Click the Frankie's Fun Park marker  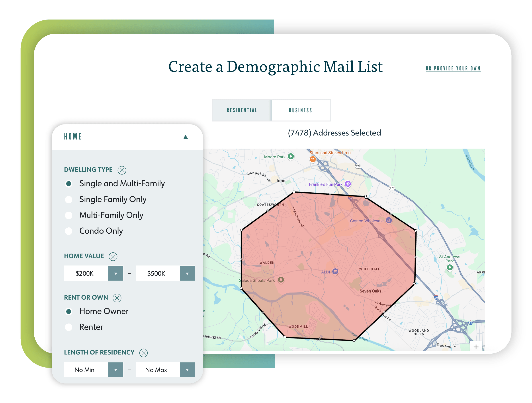point(348,184)
